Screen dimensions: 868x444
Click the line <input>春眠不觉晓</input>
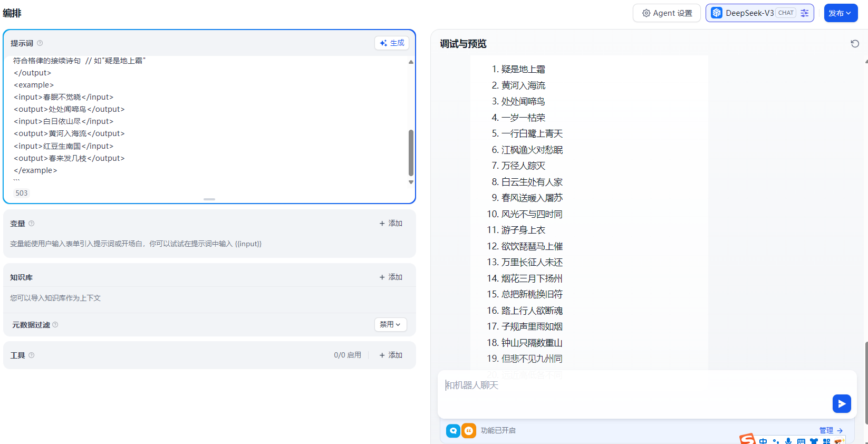click(64, 97)
